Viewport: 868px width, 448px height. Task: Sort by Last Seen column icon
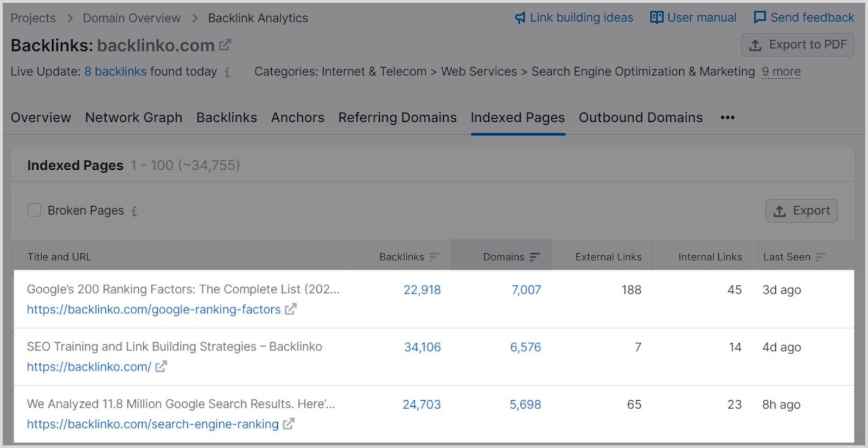coord(820,257)
